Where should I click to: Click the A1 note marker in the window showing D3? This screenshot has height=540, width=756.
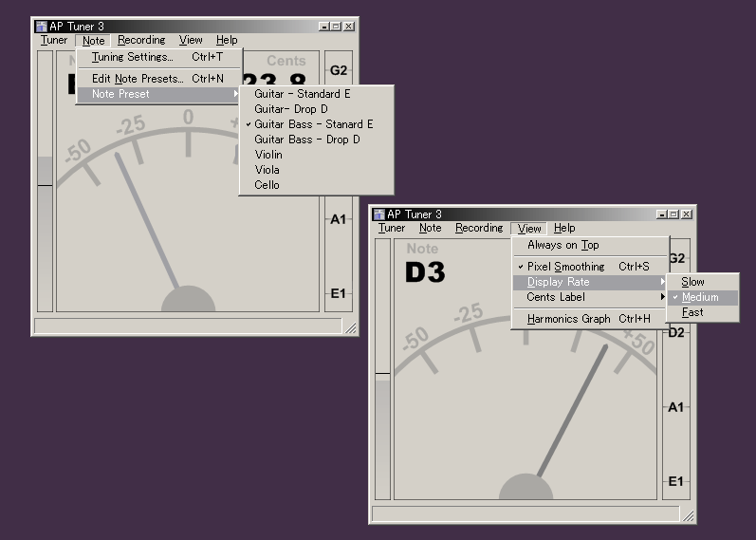(x=675, y=407)
